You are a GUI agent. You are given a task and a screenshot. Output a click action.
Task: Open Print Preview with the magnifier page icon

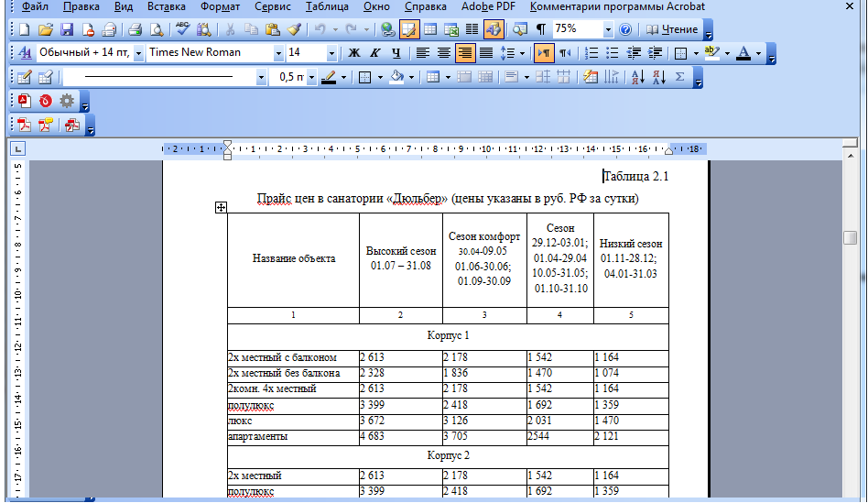[x=157, y=29]
